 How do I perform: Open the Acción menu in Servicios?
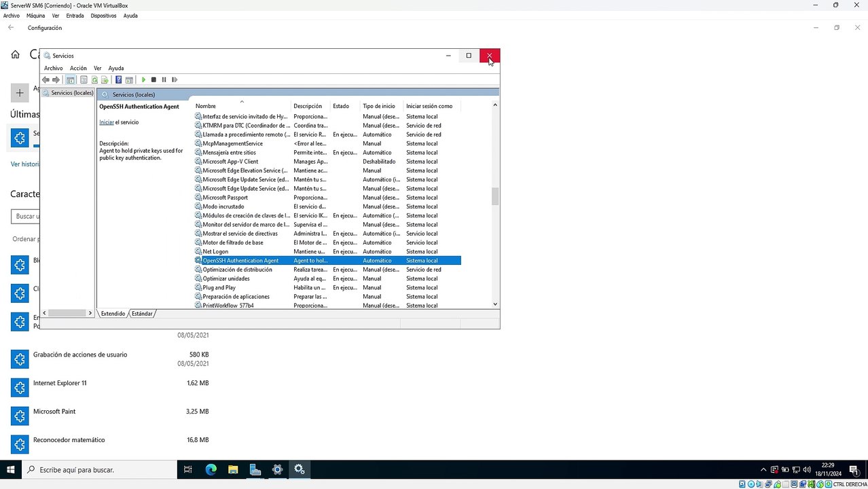78,68
